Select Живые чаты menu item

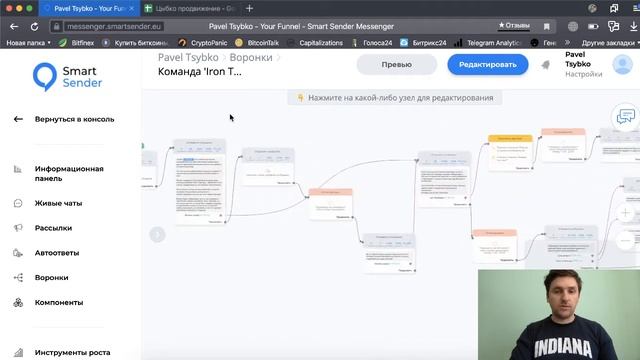tap(58, 203)
